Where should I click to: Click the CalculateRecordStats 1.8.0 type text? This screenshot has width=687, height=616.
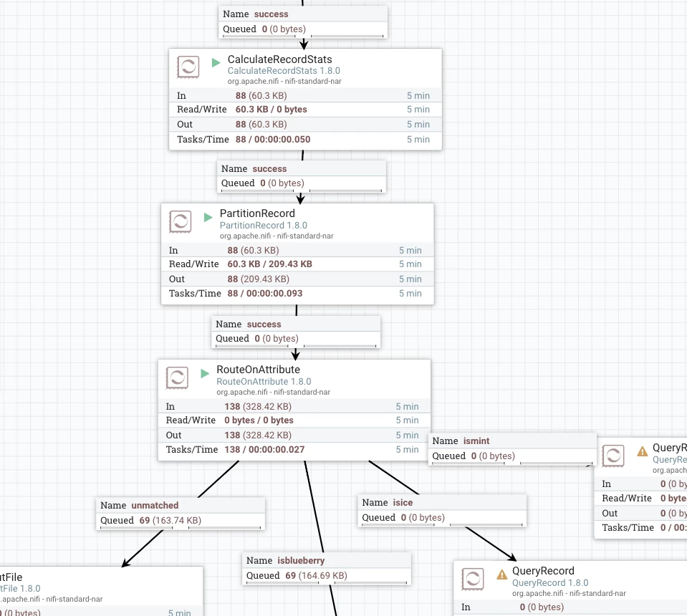click(x=284, y=70)
